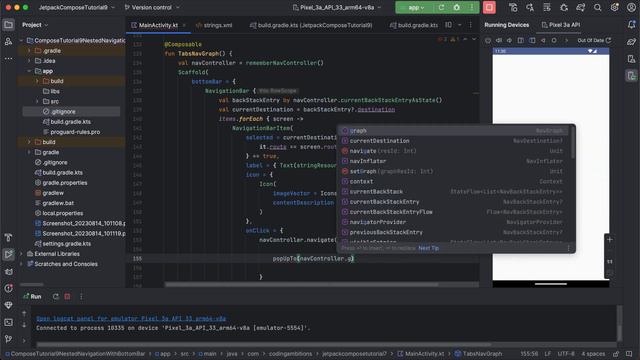640x360 pixels.
Task: Open the More tool windows ellipsis
Action: point(8,58)
